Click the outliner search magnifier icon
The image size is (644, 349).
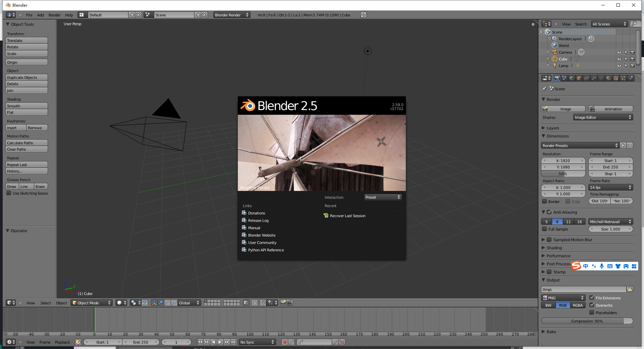click(634, 24)
